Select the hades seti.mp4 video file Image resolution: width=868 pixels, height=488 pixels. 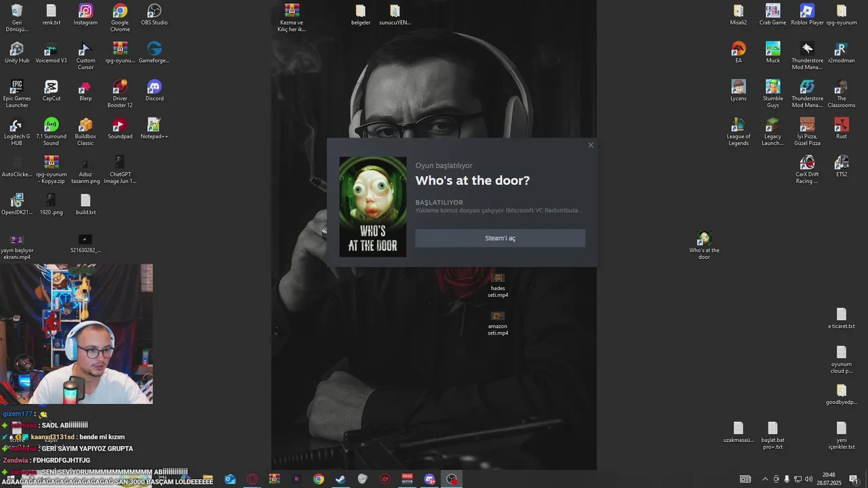pos(498,285)
